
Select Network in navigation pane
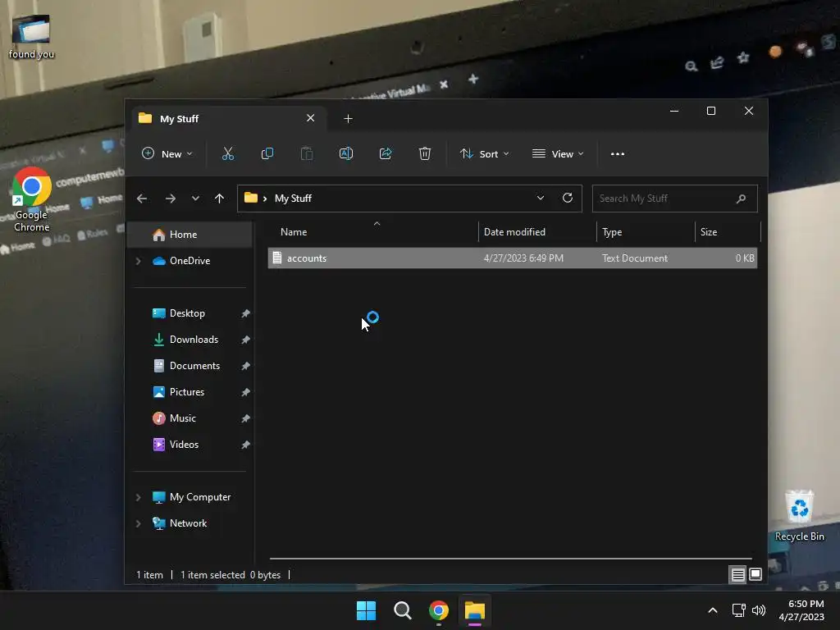pyautogui.click(x=188, y=523)
